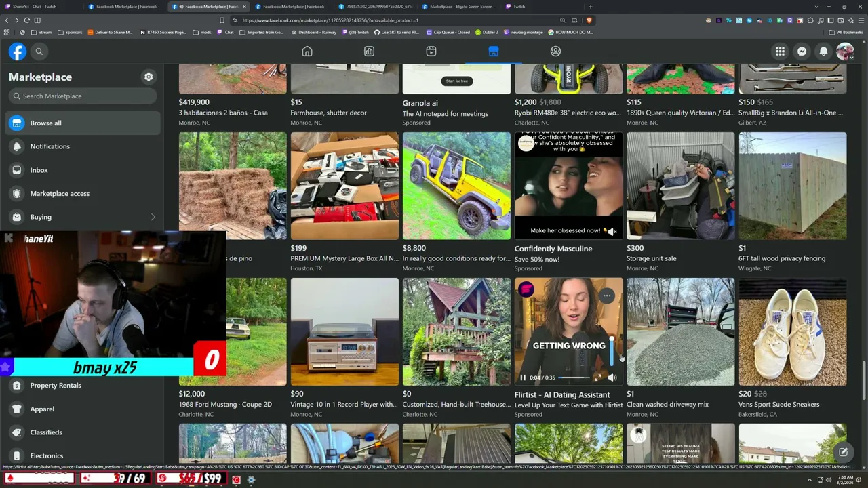Open the Clip Queue bookmark
868x488 pixels.
pyautogui.click(x=448, y=33)
